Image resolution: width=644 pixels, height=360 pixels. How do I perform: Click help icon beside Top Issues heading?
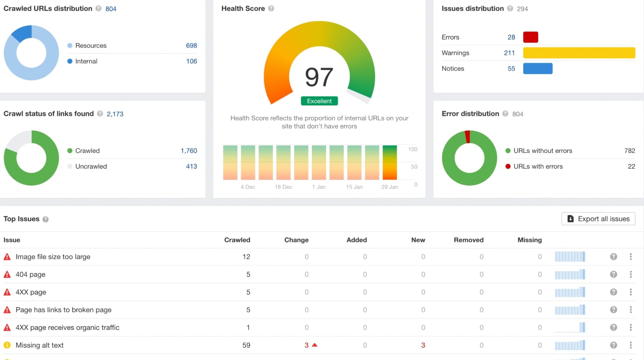point(46,219)
